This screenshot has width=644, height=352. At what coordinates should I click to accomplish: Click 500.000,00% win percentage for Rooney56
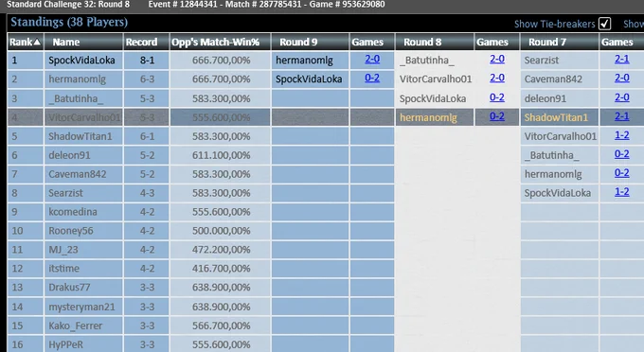[221, 231]
